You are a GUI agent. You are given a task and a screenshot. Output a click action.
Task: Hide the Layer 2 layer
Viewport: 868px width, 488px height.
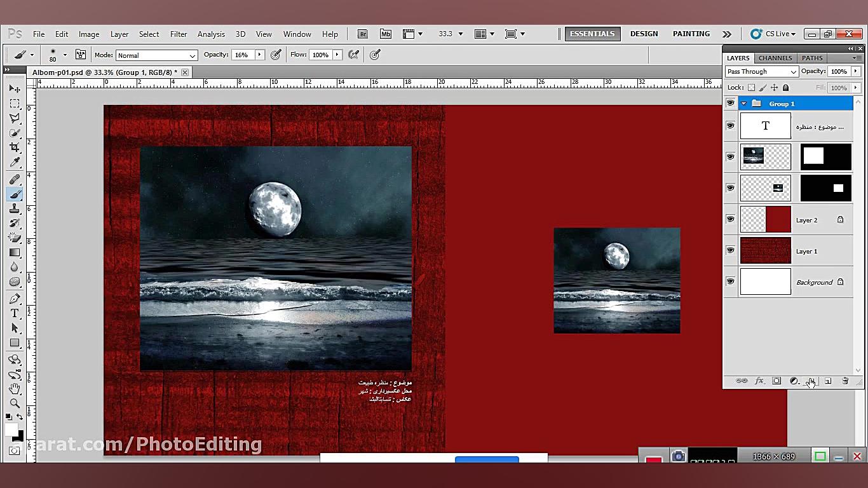(730, 219)
